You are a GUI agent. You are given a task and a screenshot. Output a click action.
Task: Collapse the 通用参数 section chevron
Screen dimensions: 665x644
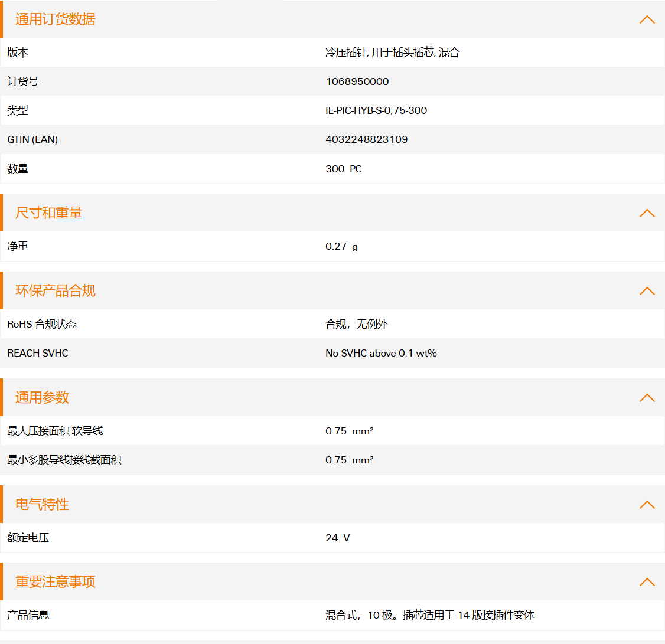(x=647, y=398)
